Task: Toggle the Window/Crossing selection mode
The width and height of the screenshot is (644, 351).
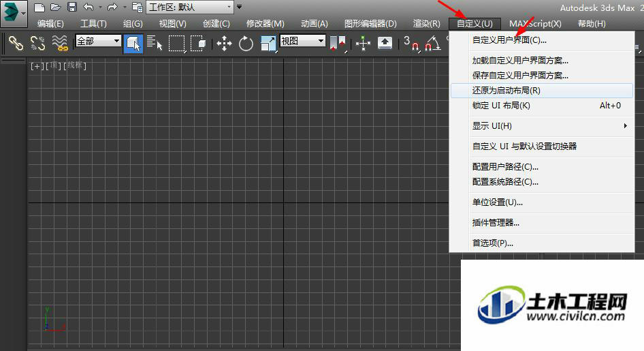Action: (198, 43)
